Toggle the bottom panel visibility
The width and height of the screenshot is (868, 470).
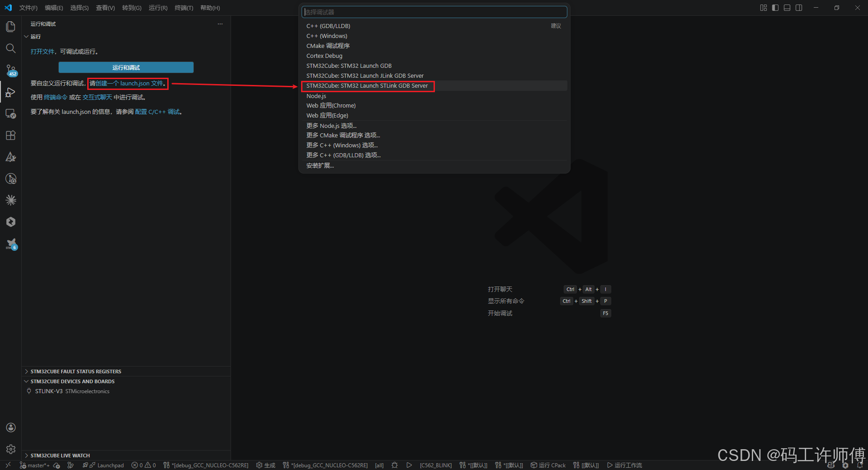coord(787,8)
